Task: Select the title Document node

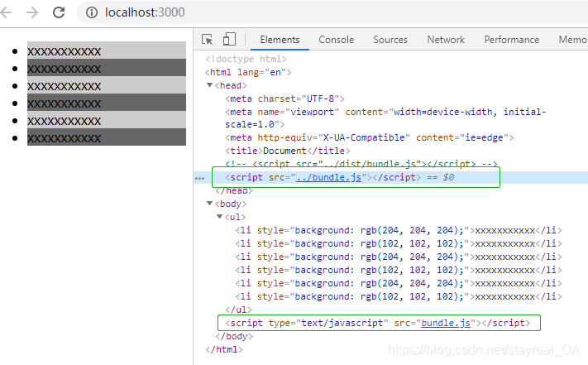Action: [x=288, y=151]
